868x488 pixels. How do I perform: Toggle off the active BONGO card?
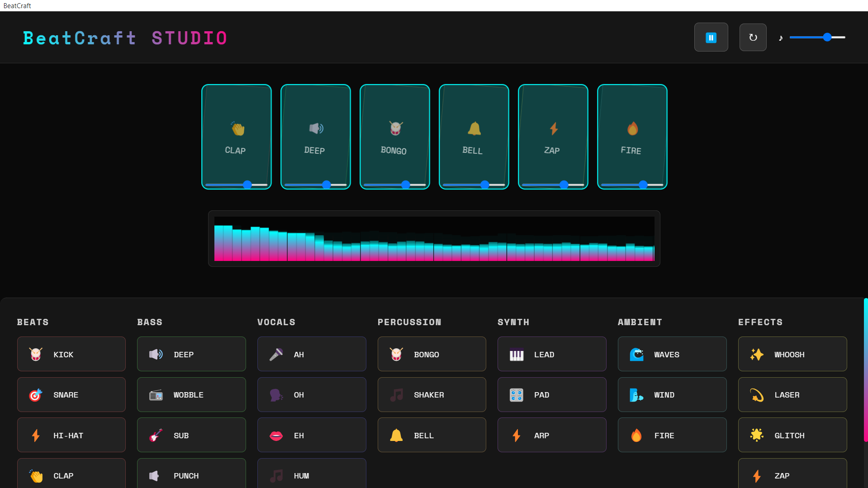click(x=394, y=137)
